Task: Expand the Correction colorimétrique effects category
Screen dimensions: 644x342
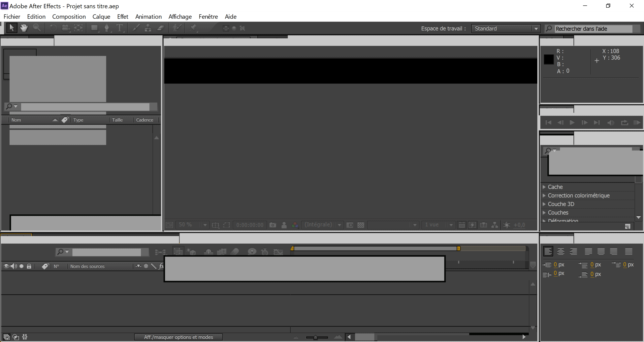Action: click(579, 196)
